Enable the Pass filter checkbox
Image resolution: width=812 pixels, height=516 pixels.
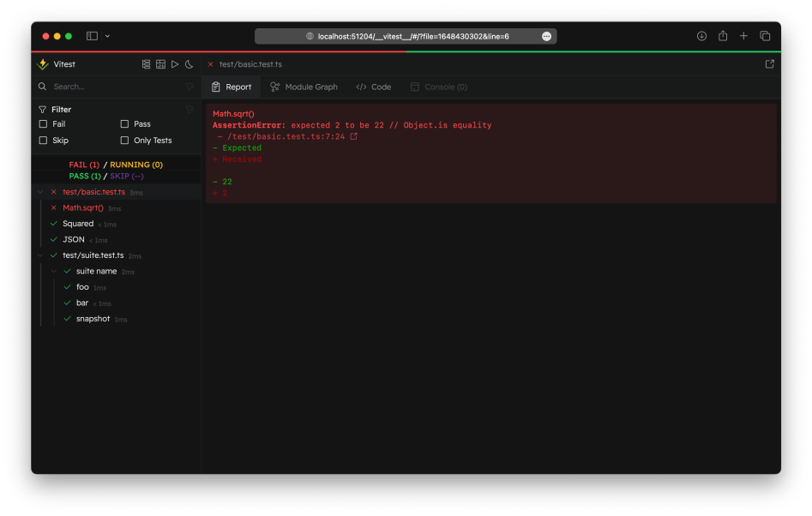point(124,124)
